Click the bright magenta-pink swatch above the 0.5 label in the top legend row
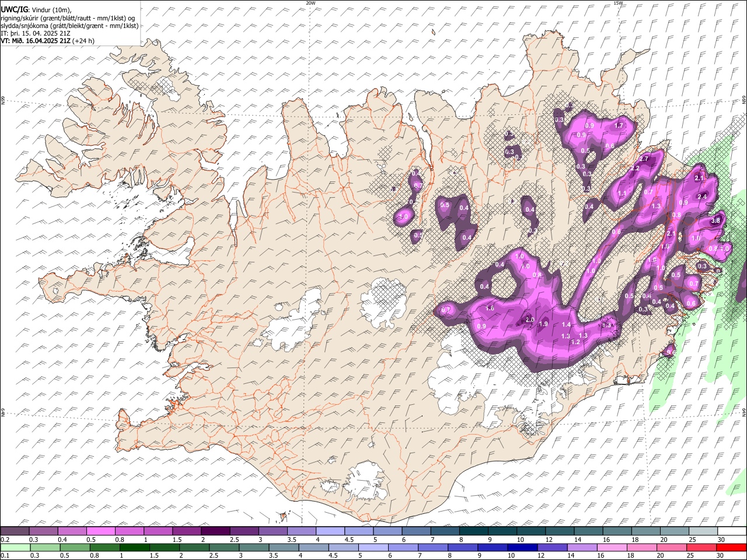This screenshot has height=560, width=747. (x=100, y=531)
